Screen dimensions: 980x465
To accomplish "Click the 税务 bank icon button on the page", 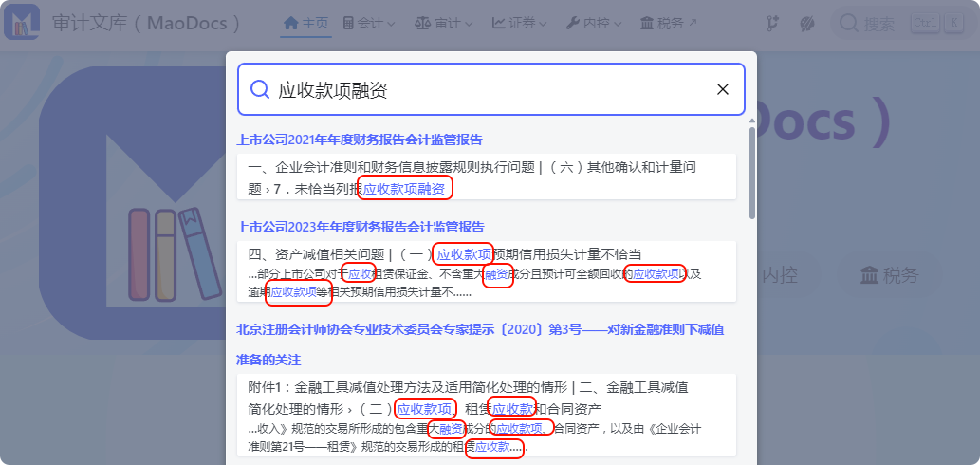I will pyautogui.click(x=889, y=275).
